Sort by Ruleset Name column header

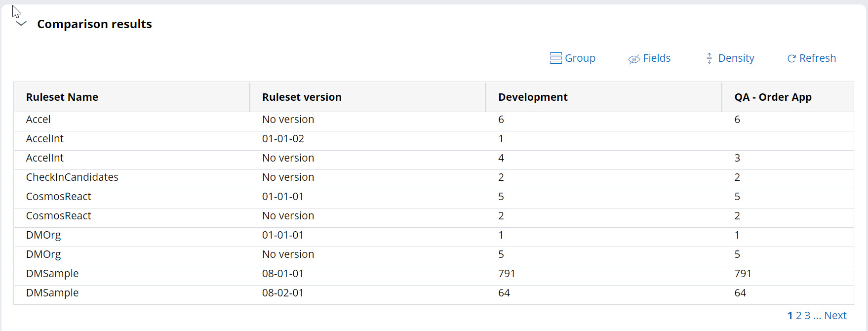pos(62,97)
